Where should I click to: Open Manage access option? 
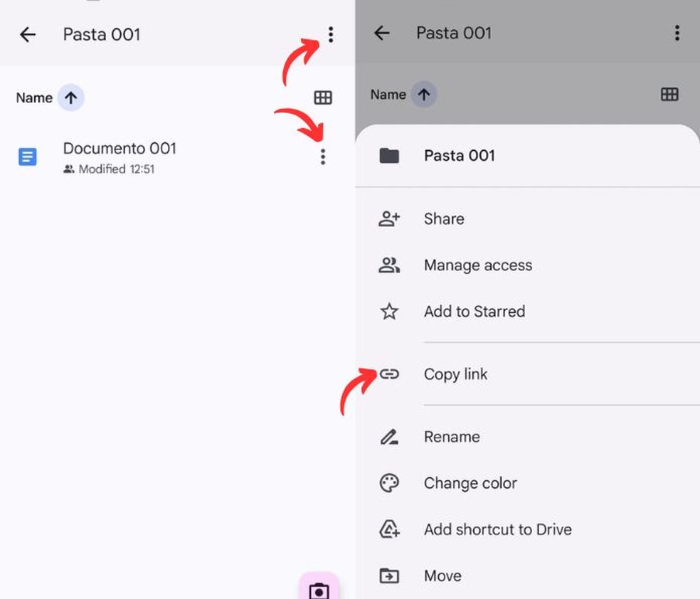click(x=477, y=265)
